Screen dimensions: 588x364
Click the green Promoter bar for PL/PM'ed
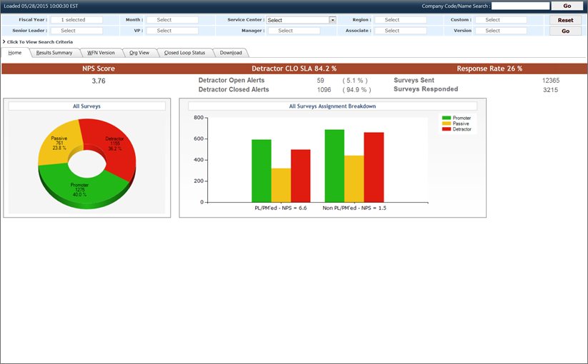coord(261,171)
